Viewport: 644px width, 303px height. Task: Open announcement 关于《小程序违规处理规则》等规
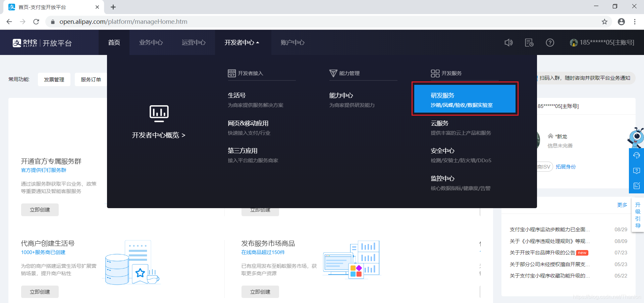coord(549,241)
